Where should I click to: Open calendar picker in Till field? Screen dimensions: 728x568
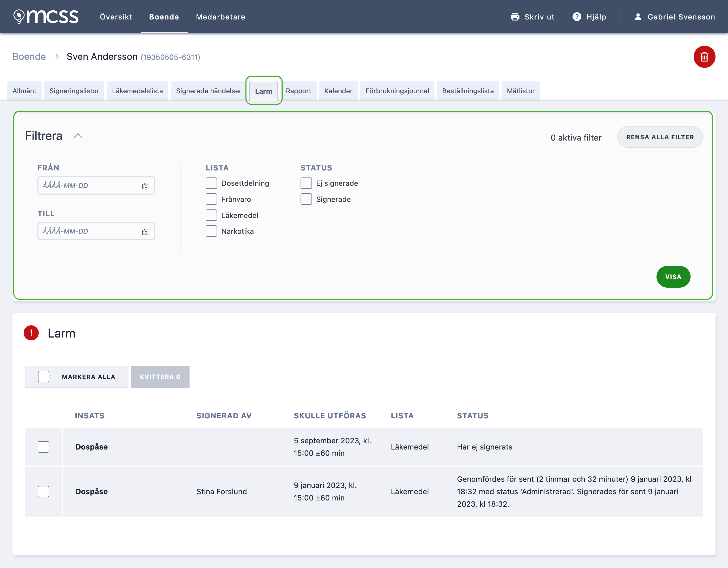pyautogui.click(x=145, y=232)
